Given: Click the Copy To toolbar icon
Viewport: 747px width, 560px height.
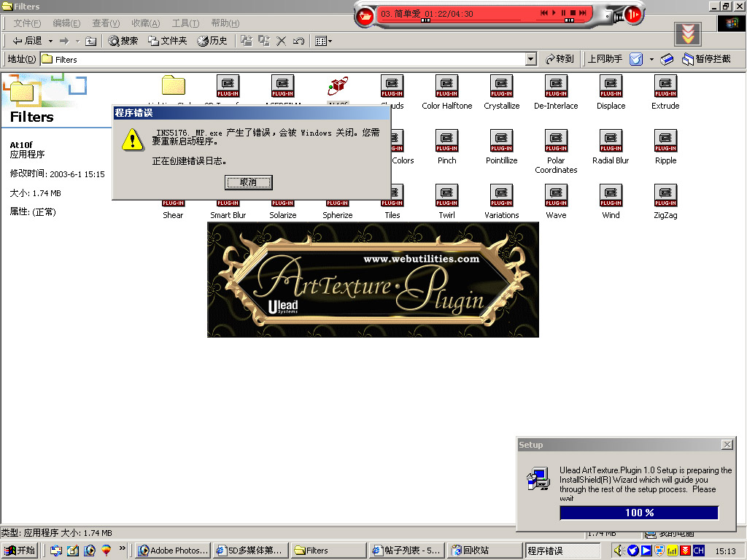Looking at the screenshot, I should tap(264, 41).
